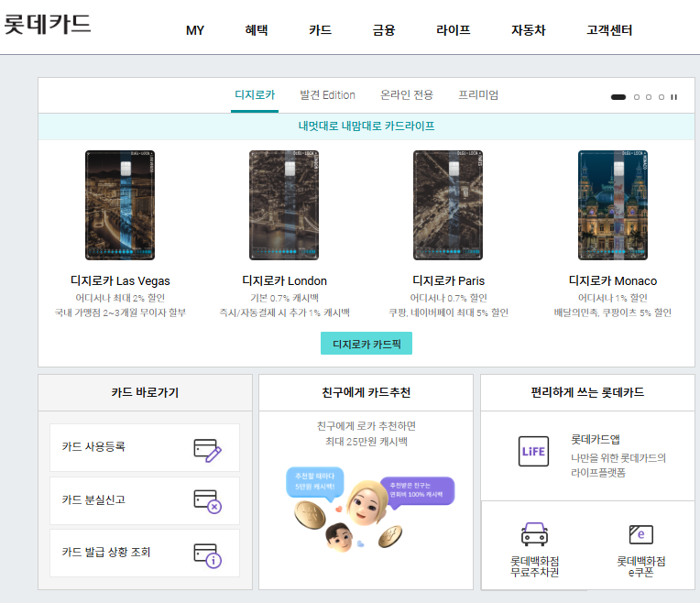
Task: Select the second carousel indicator dot
Action: click(x=636, y=96)
